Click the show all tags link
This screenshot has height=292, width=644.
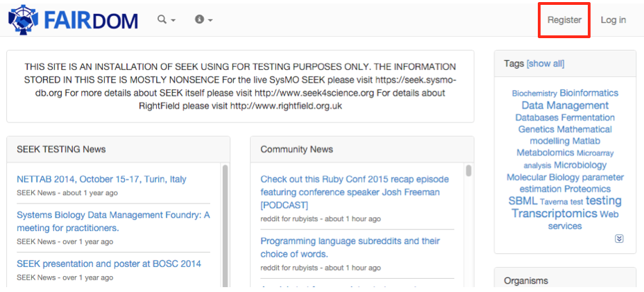pos(545,64)
